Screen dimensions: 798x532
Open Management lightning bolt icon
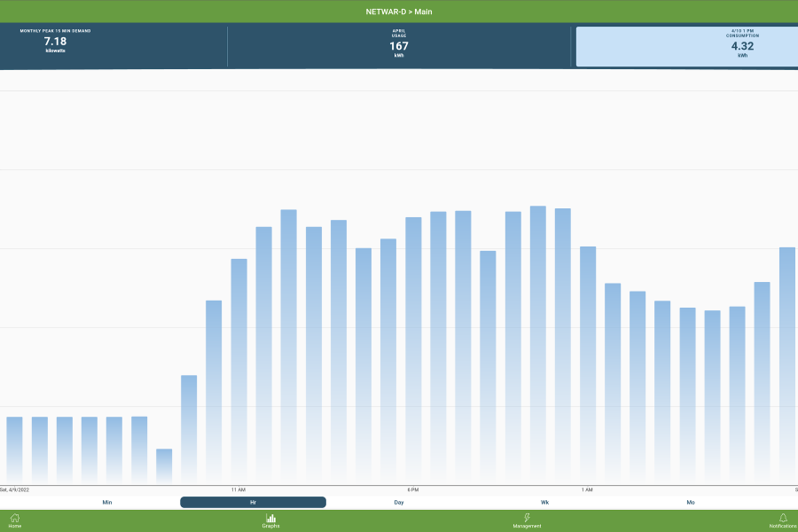pyautogui.click(x=527, y=520)
